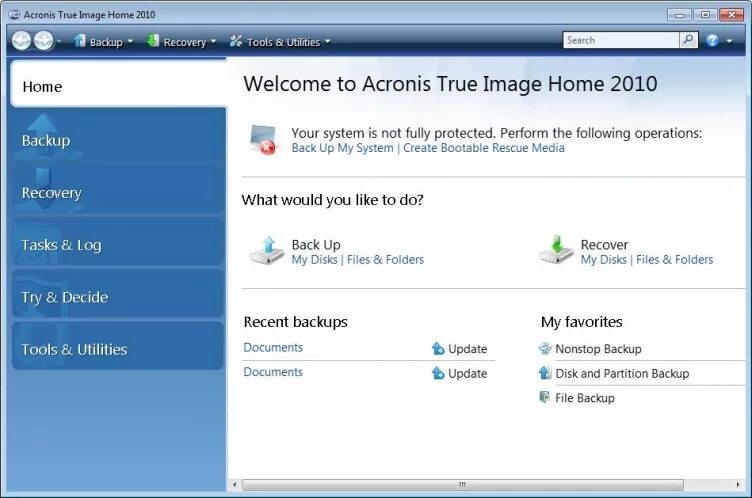This screenshot has width=752, height=498.
Task: Click the Back Up My System link
Action: (342, 148)
